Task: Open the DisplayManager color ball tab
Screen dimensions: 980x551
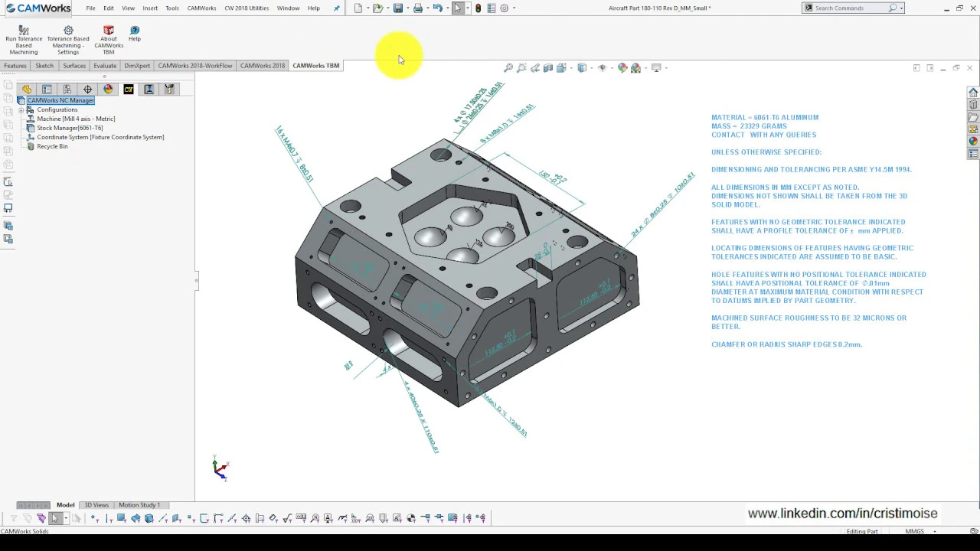Action: [108, 90]
